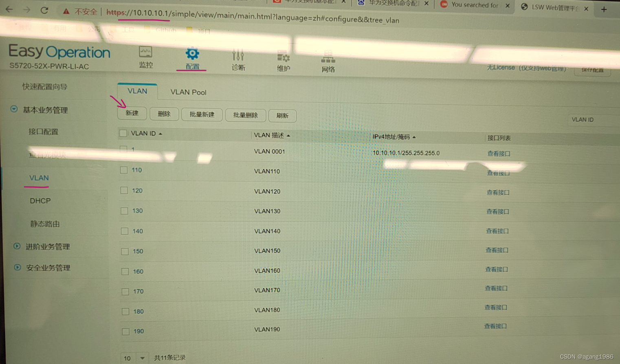Click 查看接口 link for VLAN170
Image resolution: width=620 pixels, height=364 pixels.
(496, 288)
